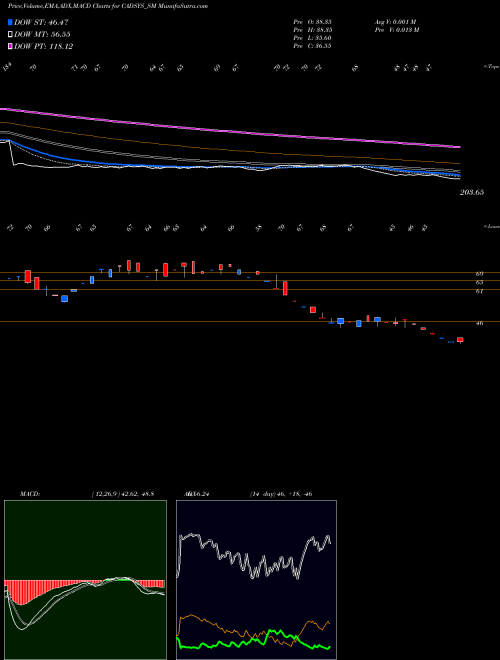Select the DOW MT legend label

pyautogui.click(x=42, y=35)
